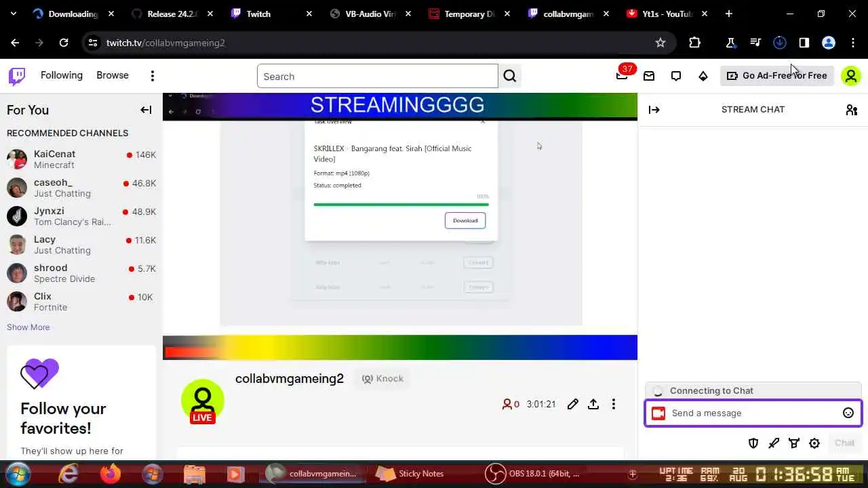Open the Twitch home logo
Image resolution: width=868 pixels, height=488 pixels.
[17, 76]
